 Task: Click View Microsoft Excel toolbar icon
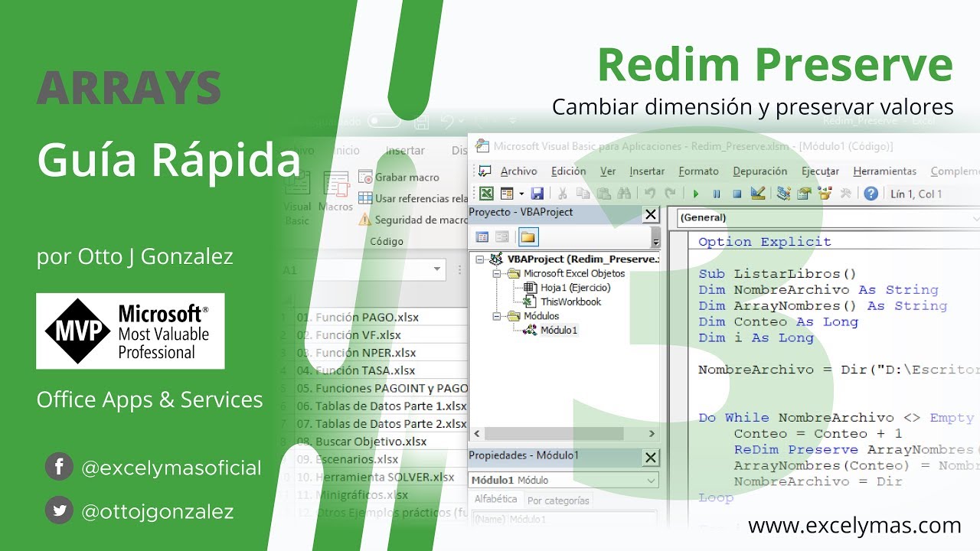[486, 194]
